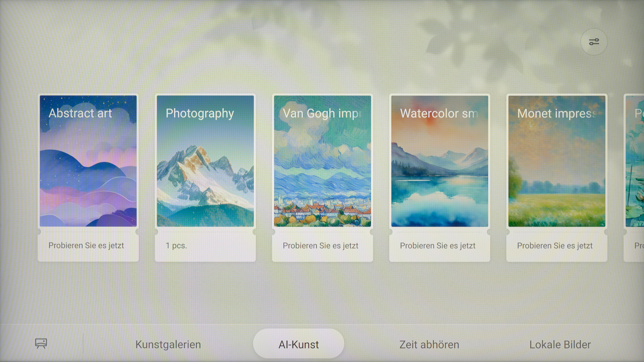Open the Zeit abhören tab
Viewport: 644px width, 362px height.
(429, 344)
